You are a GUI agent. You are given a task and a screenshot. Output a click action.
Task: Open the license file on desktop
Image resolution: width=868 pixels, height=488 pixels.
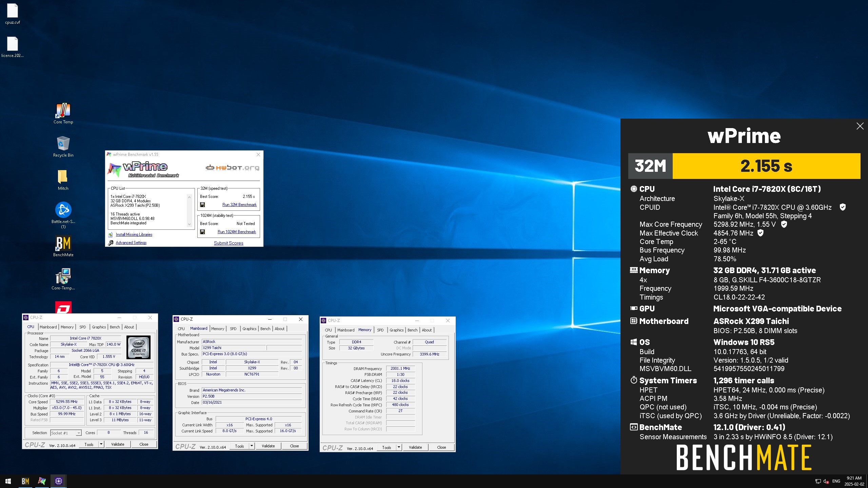point(13,47)
